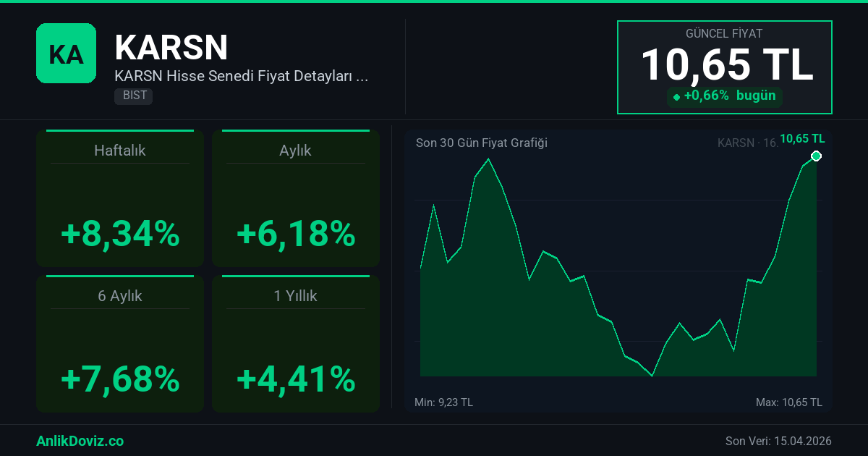Image resolution: width=868 pixels, height=456 pixels.
Task: Click the +6,18% monthly change value
Action: coord(295,234)
